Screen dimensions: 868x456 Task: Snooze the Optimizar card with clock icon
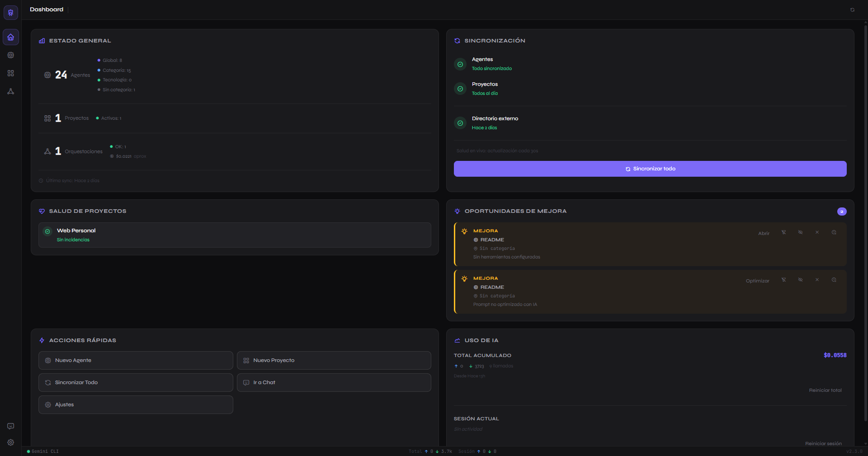[x=834, y=280]
